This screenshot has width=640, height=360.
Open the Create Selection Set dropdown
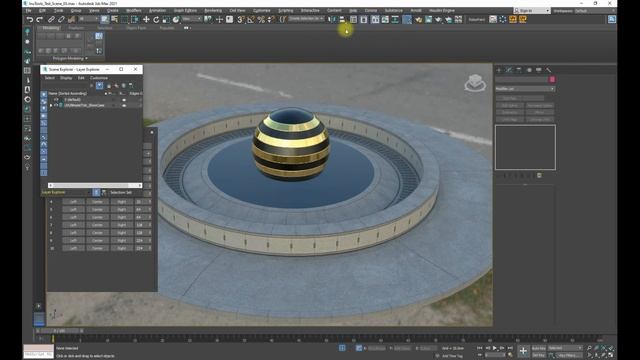coord(306,19)
